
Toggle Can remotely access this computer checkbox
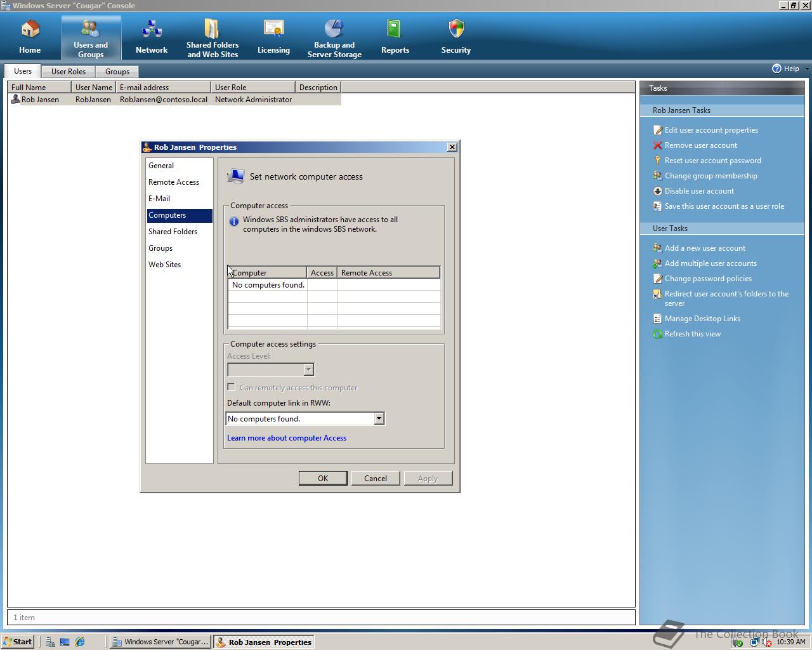pyautogui.click(x=231, y=387)
